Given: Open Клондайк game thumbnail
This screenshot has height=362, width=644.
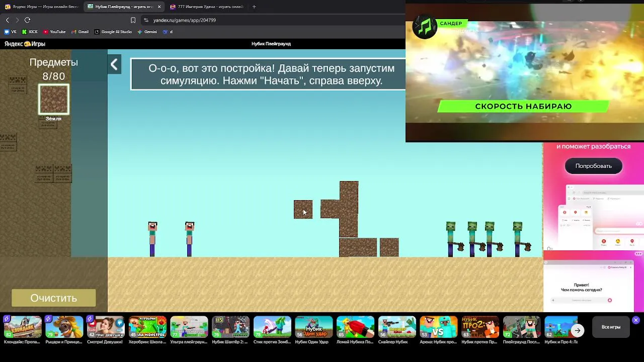Looking at the screenshot, I should 23,327.
